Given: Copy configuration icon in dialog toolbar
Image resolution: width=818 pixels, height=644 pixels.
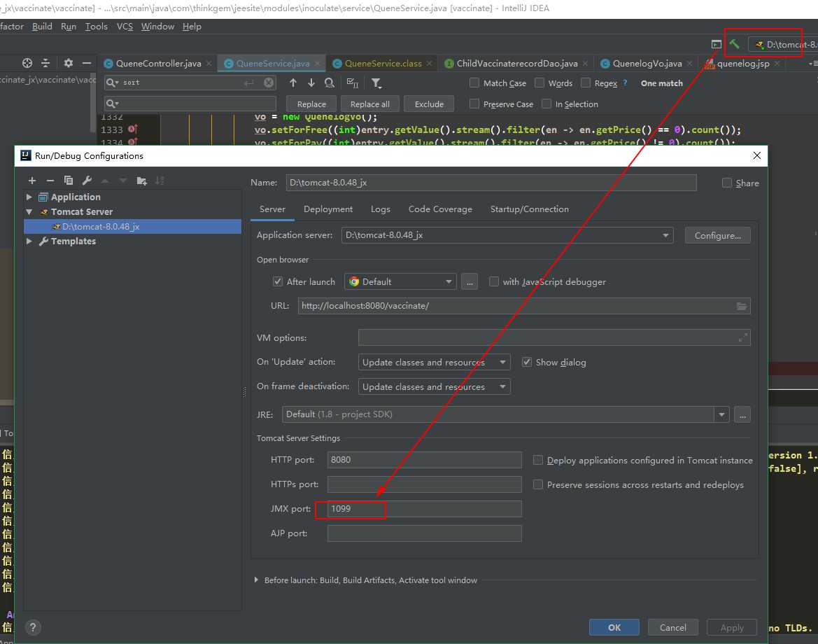Looking at the screenshot, I should click(69, 181).
